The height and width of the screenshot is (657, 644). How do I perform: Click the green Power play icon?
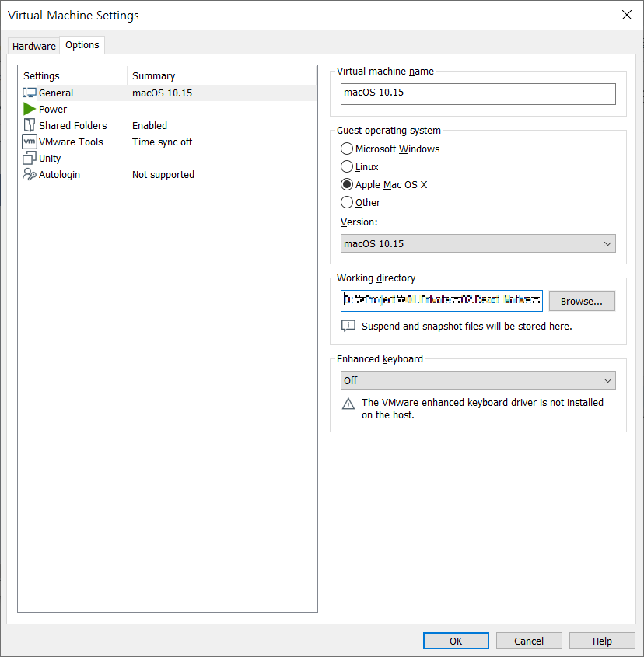point(30,109)
